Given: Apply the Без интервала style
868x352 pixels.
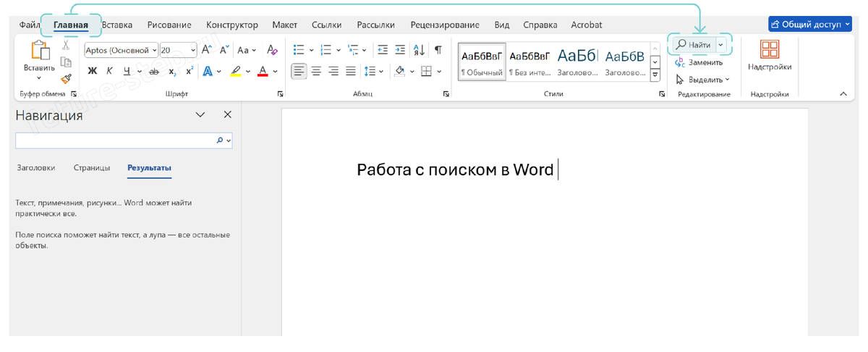Looking at the screenshot, I should [x=529, y=62].
